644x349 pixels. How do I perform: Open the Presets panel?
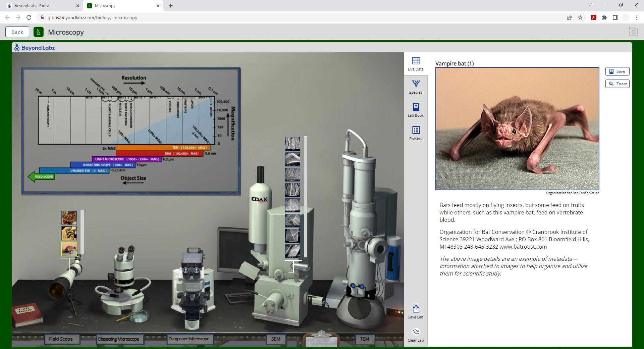click(416, 133)
